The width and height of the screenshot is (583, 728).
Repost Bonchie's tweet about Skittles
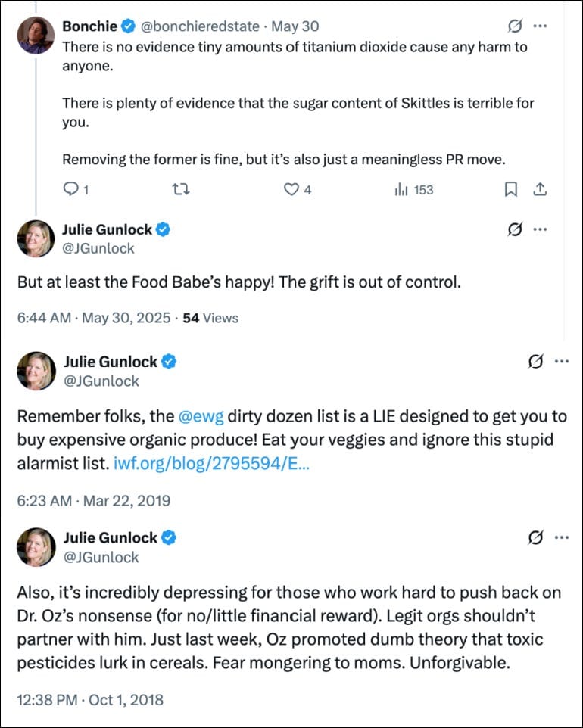[x=181, y=189]
